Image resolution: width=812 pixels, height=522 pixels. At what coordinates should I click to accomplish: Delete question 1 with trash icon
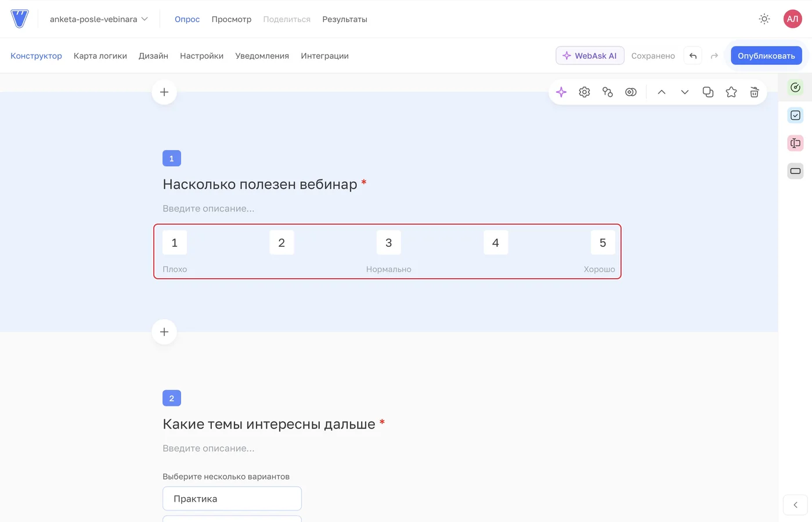point(755,92)
